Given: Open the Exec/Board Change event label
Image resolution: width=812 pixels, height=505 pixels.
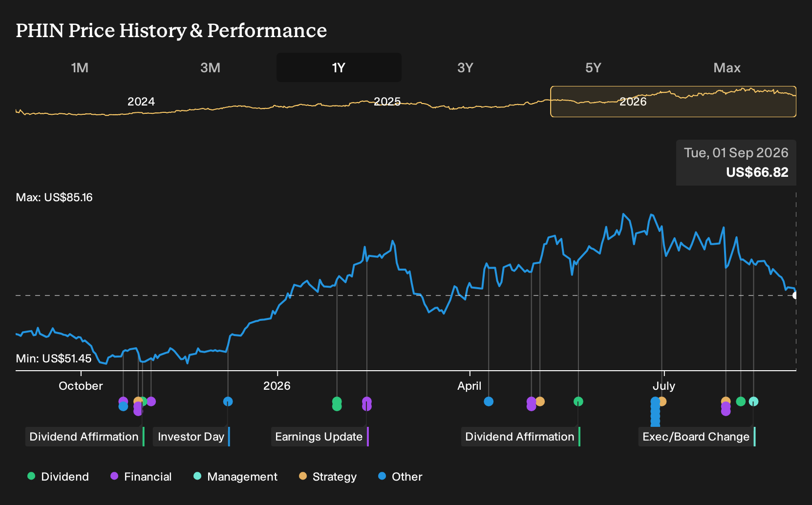Looking at the screenshot, I should [697, 437].
